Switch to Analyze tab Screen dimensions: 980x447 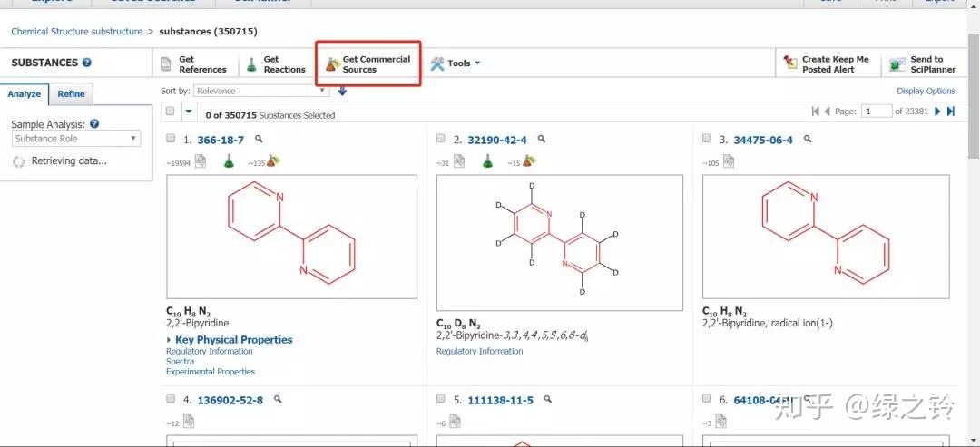coord(24,94)
